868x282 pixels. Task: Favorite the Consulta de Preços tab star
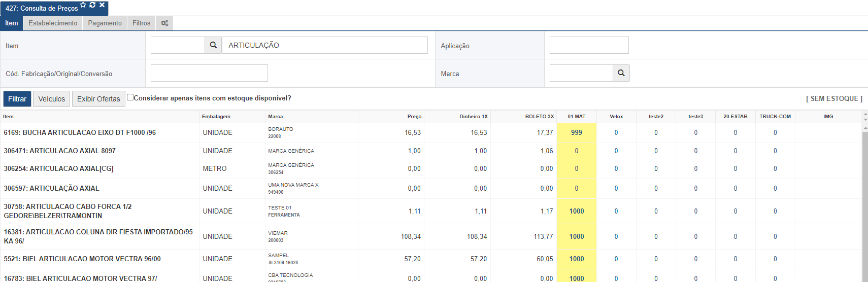click(83, 5)
